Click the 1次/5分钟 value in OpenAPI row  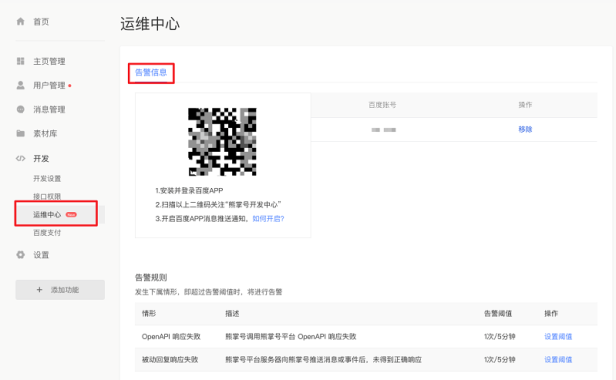[499, 336]
